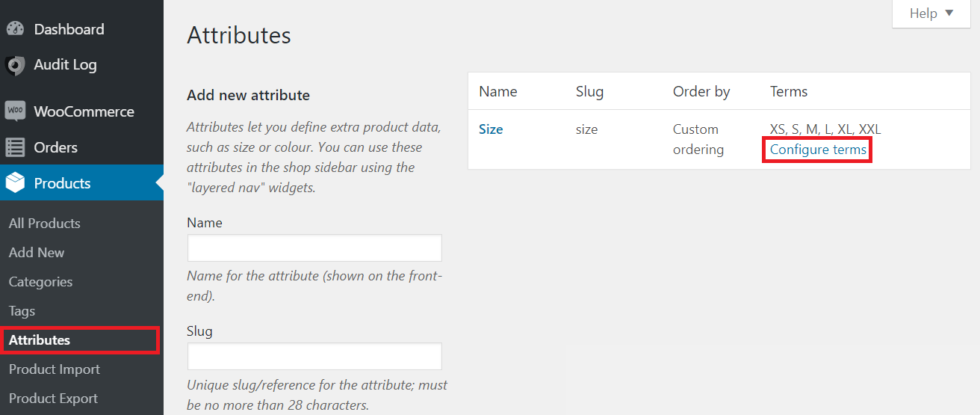This screenshot has width=980, height=415.
Task: Click the Orders list icon
Action: 15,147
